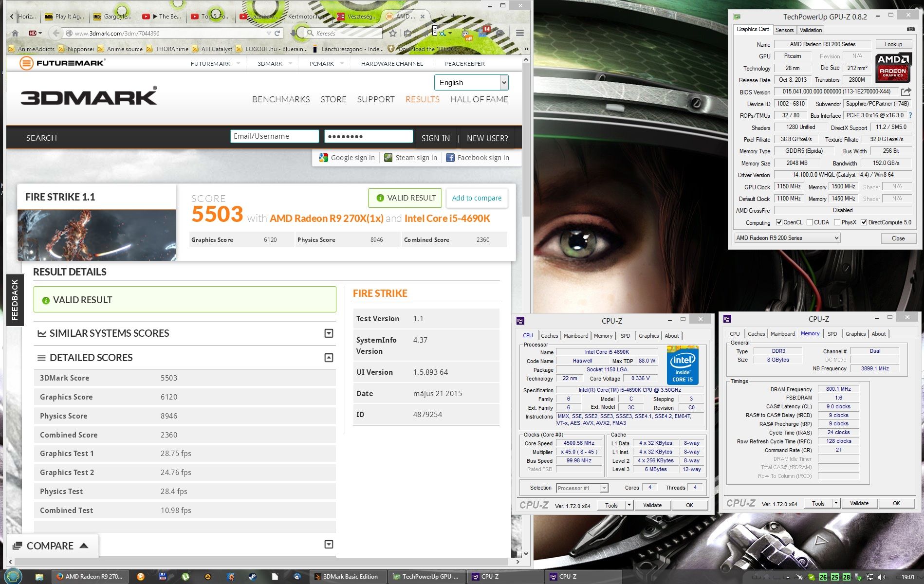Open the file explorer on the taskbar
This screenshot has width=924, height=584.
point(39,577)
